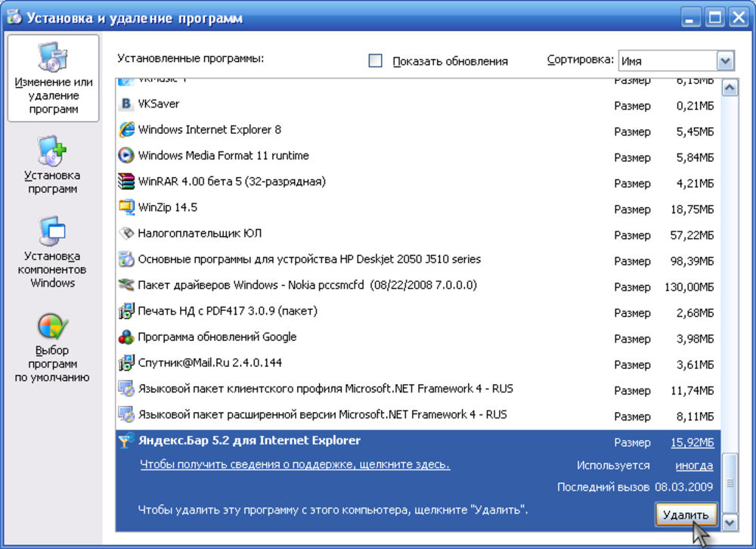The width and height of the screenshot is (756, 549).
Task: Open Установка компонентов Windows
Action: 52,251
